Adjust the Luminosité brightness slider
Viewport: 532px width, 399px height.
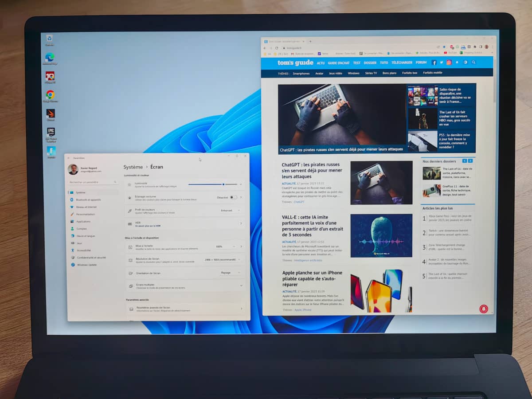pyautogui.click(x=212, y=184)
